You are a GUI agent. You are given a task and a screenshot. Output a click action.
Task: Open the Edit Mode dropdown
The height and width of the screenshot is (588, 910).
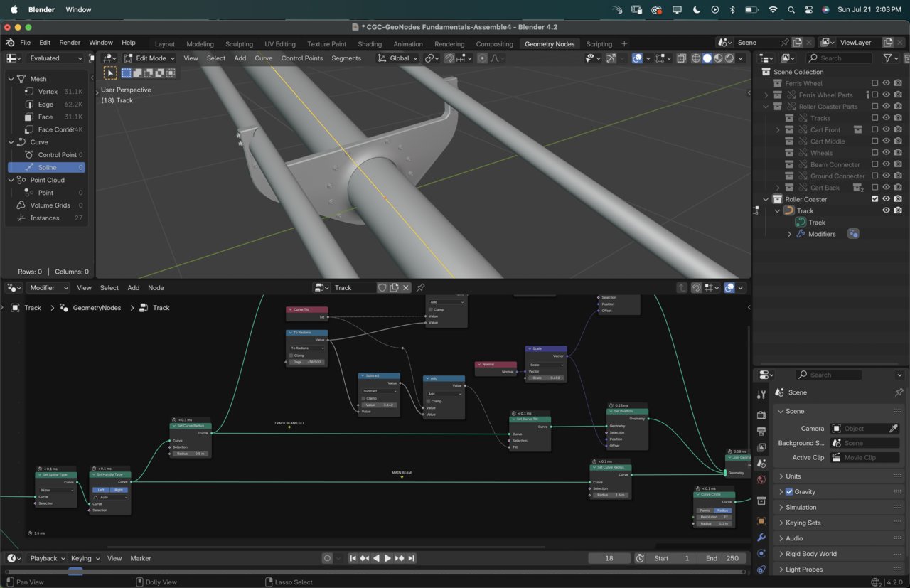[x=149, y=58]
